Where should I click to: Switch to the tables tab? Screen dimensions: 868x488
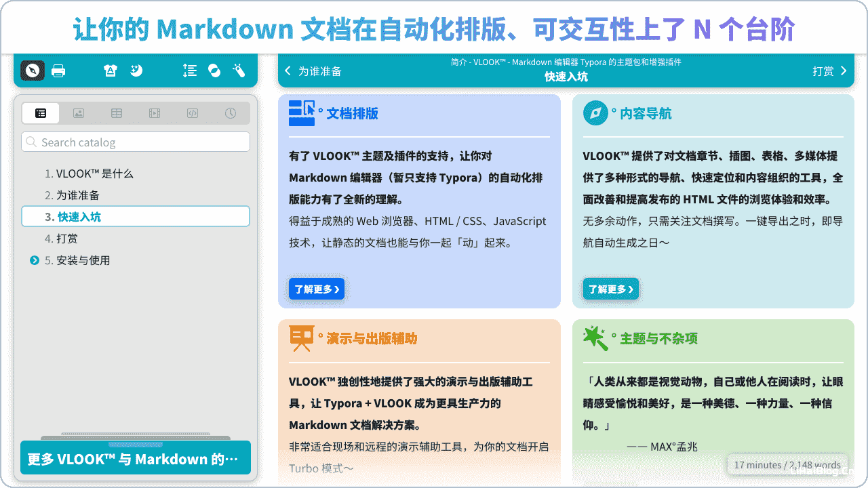pyautogui.click(x=117, y=113)
